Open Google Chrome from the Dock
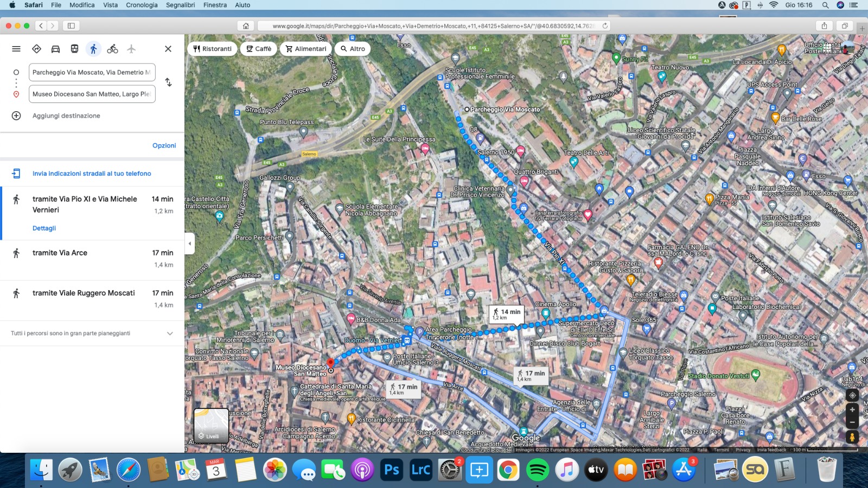The width and height of the screenshot is (868, 488). click(x=508, y=470)
